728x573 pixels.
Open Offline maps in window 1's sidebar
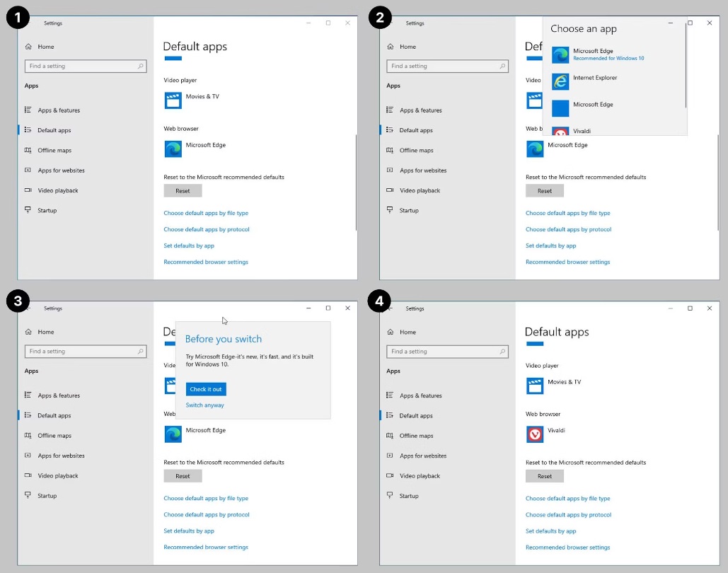tap(54, 151)
